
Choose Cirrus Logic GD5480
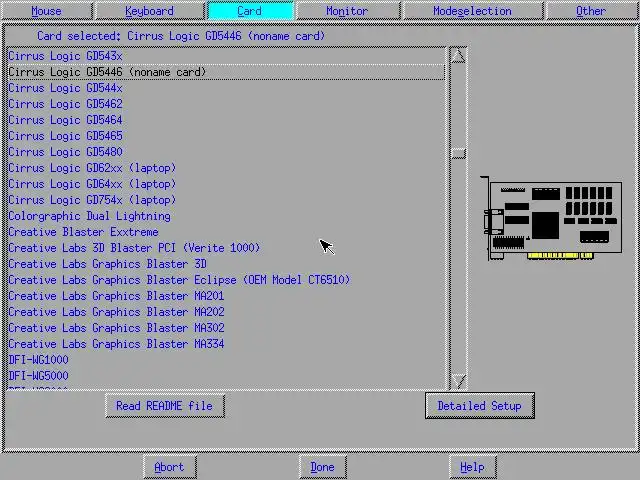point(227,152)
